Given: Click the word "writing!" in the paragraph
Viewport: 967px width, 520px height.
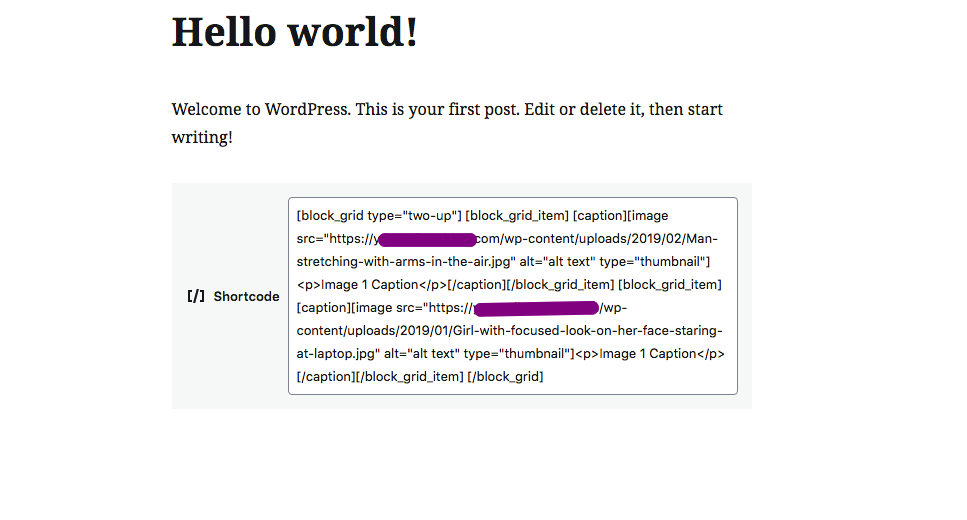Looking at the screenshot, I should tap(202, 137).
